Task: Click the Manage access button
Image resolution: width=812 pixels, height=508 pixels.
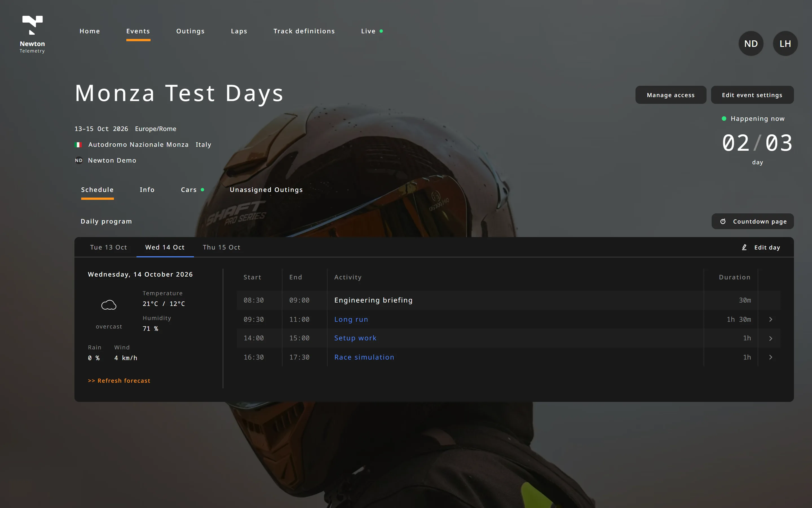Action: coord(671,95)
